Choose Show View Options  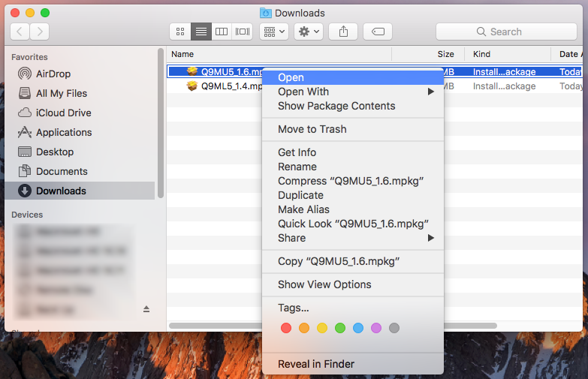[353, 284]
